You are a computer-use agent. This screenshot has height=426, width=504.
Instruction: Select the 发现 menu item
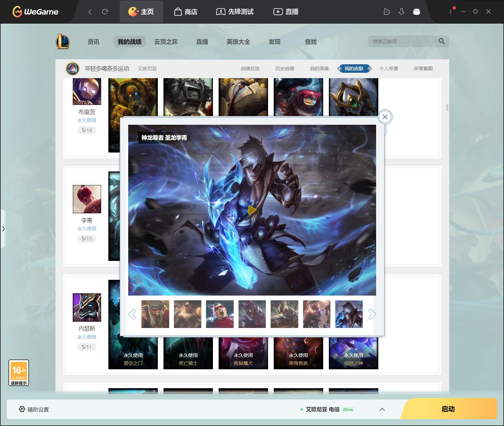[274, 42]
